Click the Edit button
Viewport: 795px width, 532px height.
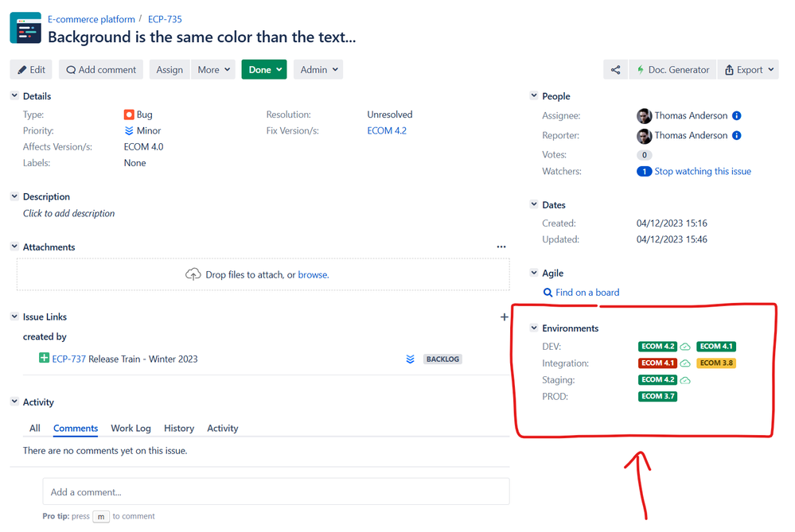tap(31, 70)
